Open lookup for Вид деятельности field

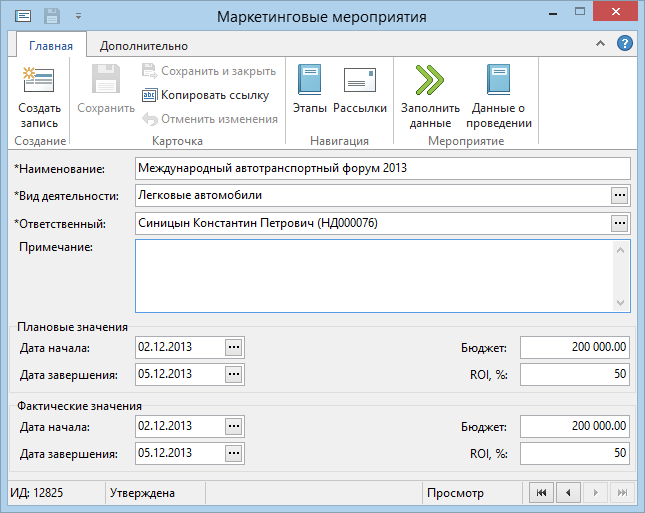620,195
